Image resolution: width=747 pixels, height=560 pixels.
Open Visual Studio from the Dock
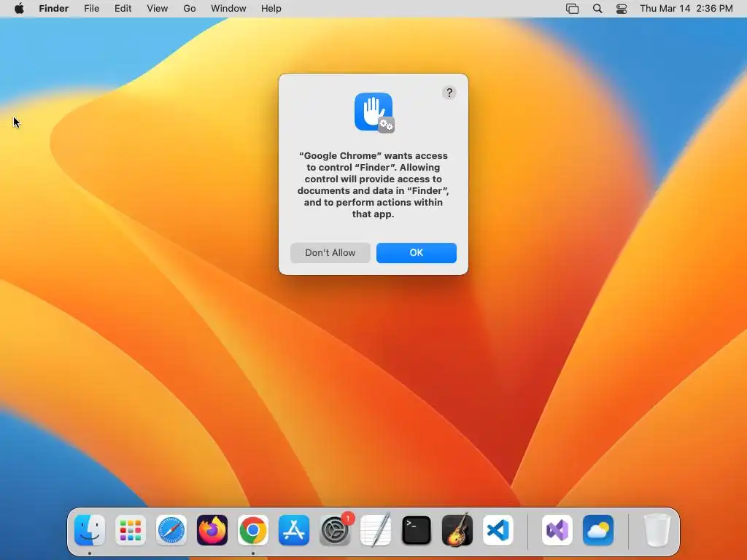(x=557, y=530)
